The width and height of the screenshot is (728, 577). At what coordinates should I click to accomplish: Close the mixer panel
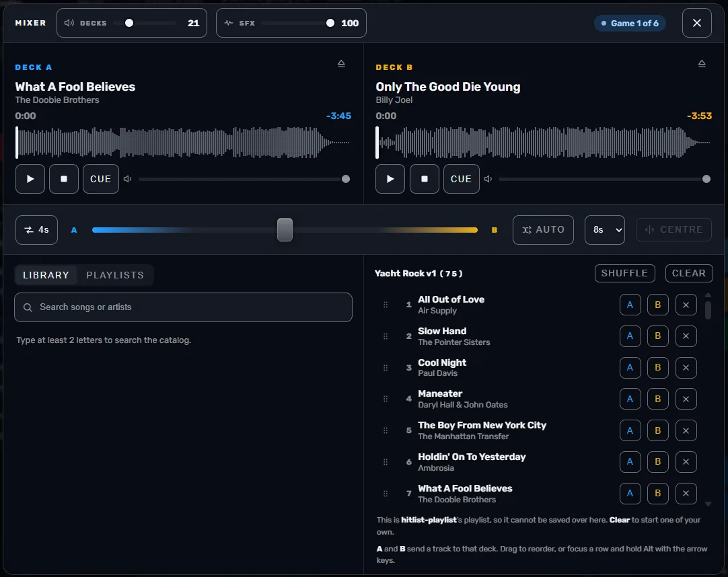[697, 23]
